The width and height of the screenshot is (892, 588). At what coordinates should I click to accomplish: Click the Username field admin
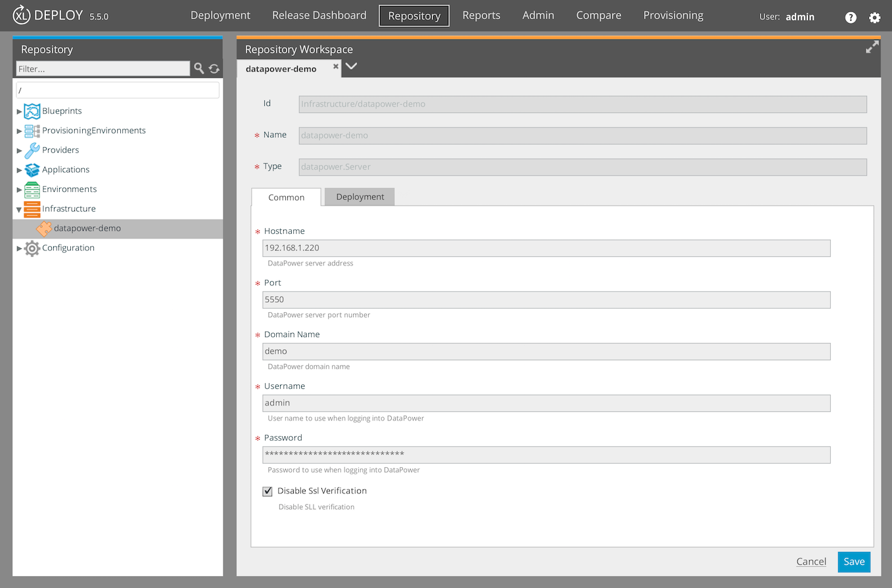click(546, 403)
